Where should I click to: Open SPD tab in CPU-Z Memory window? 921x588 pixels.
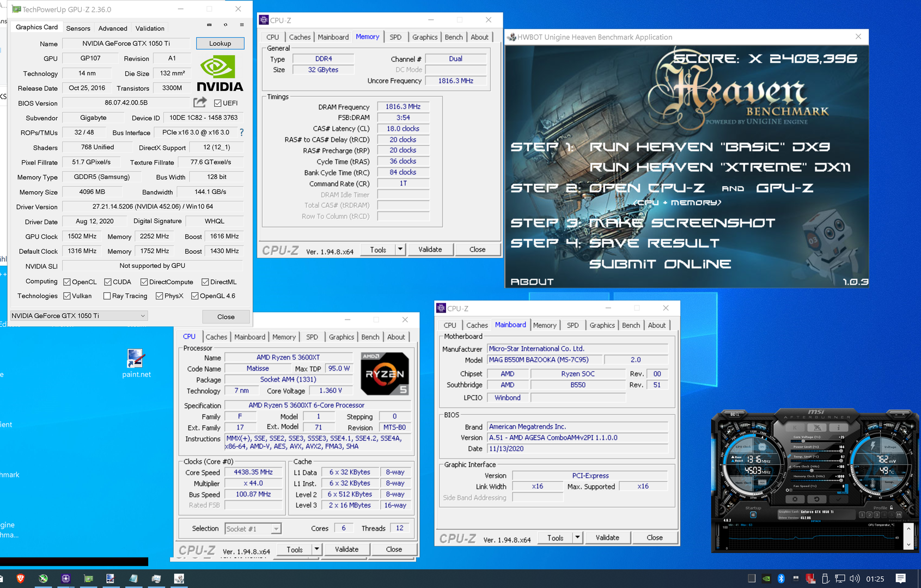pos(395,37)
